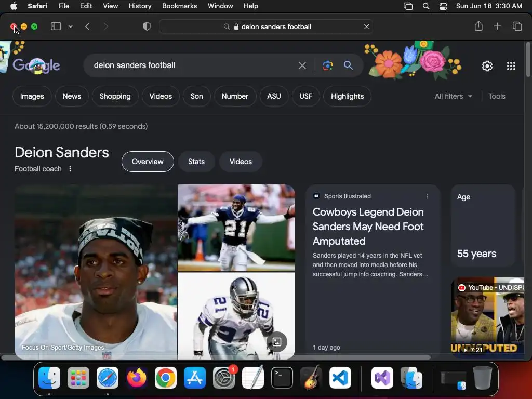
Task: Submit search with magnifying glass icon
Action: [349, 65]
